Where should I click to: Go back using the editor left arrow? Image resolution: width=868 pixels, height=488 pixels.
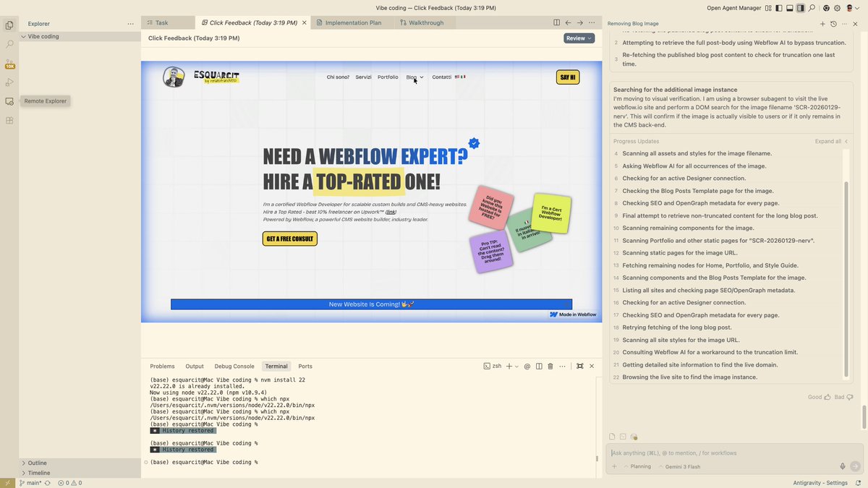[x=569, y=23]
